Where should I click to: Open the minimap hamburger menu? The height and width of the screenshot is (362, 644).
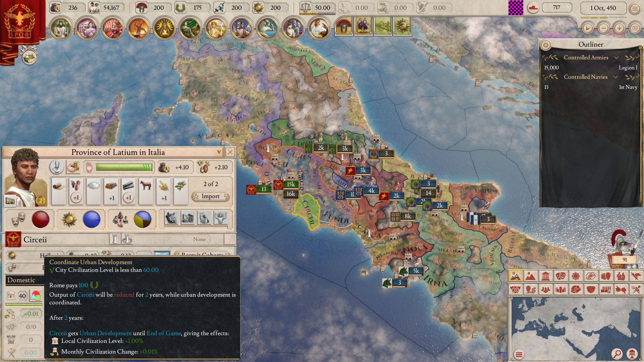519,354
